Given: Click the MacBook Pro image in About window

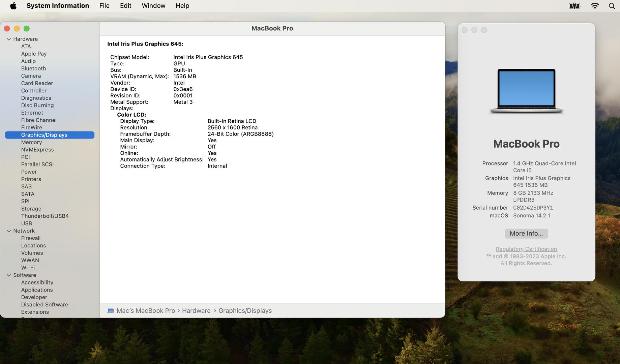Looking at the screenshot, I should click(526, 91).
